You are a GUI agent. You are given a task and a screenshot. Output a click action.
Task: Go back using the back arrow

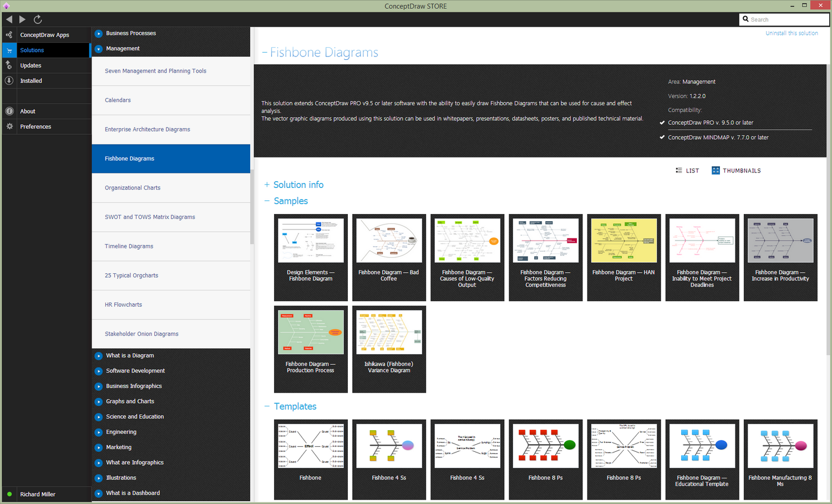9,19
